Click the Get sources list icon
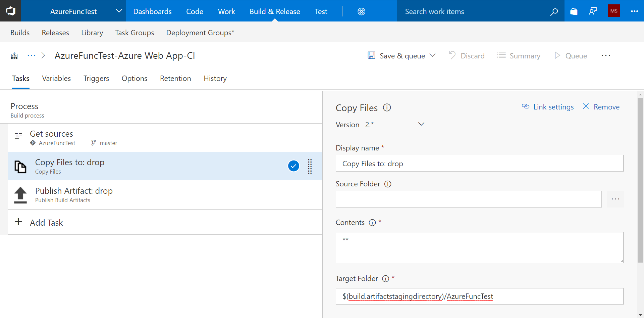Viewport: 644px width, 318px height. (x=18, y=136)
